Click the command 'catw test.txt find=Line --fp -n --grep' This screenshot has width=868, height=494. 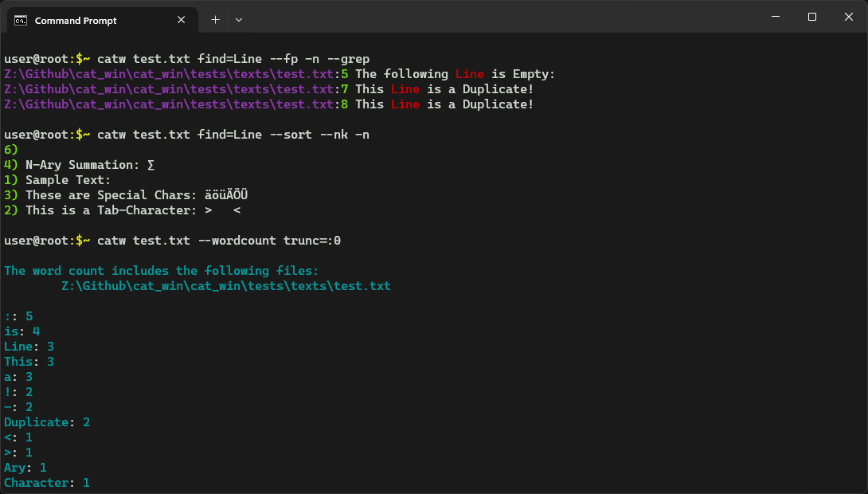click(233, 59)
